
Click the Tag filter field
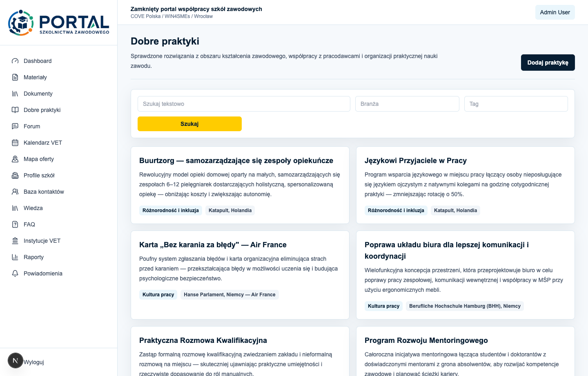pyautogui.click(x=516, y=104)
